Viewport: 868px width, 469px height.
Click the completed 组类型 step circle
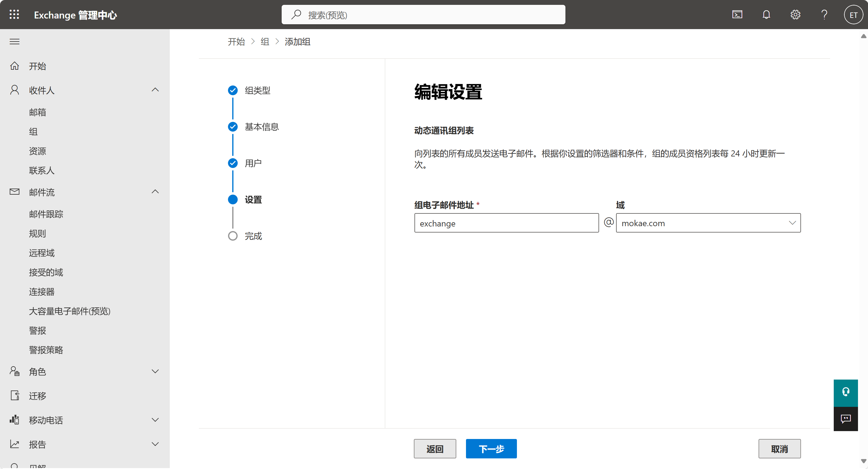pos(233,90)
